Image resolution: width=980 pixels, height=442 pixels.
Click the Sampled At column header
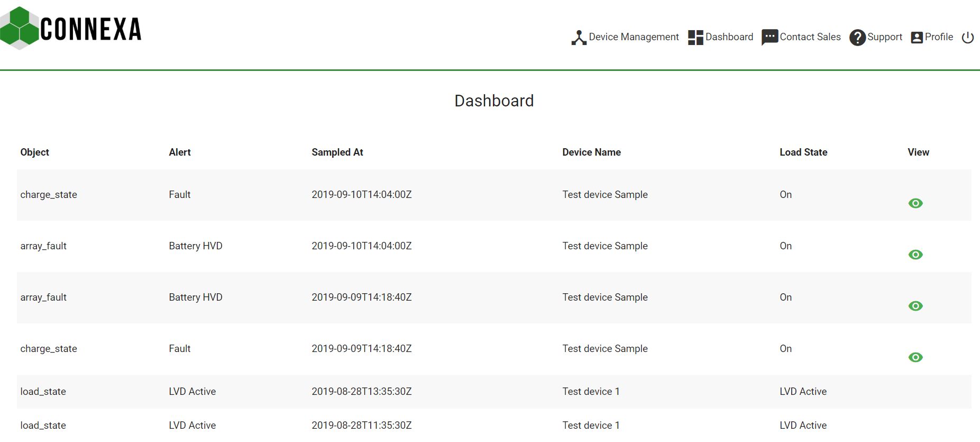(337, 152)
